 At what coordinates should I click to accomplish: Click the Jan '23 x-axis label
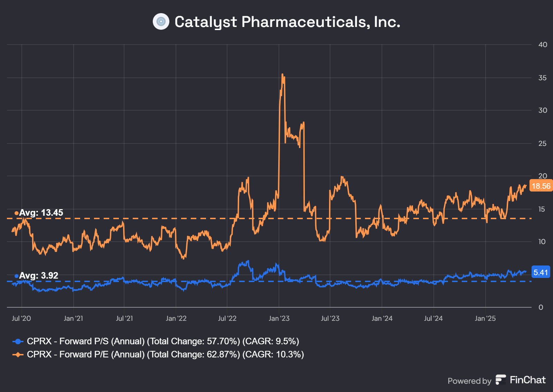pyautogui.click(x=279, y=318)
